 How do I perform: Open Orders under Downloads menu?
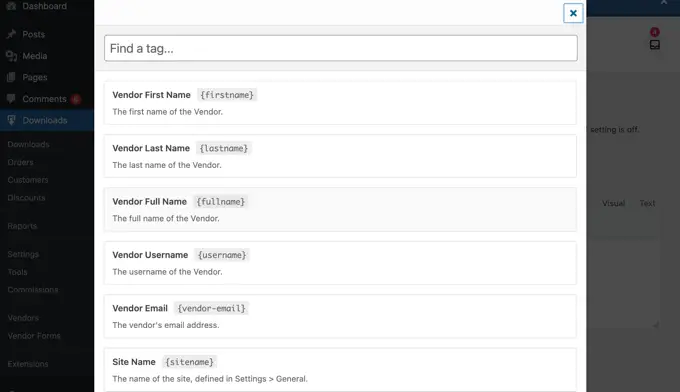[20, 162]
